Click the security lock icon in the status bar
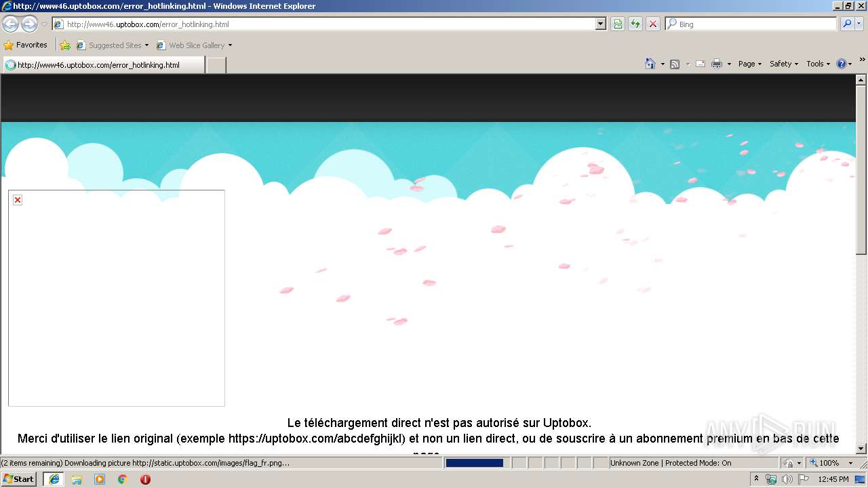The width and height of the screenshot is (868, 488). [789, 463]
